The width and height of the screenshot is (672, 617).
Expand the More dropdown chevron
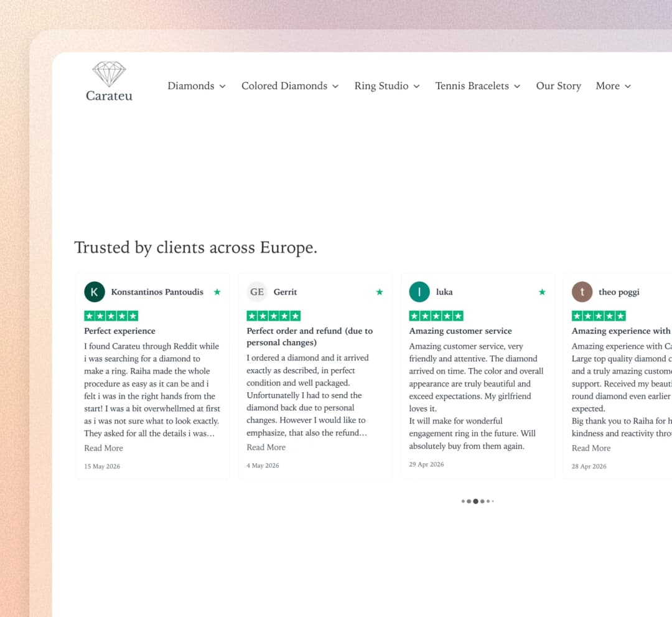tap(628, 86)
